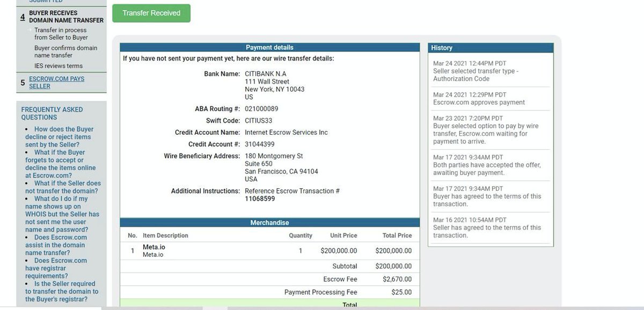This screenshot has width=644, height=310.
Task: Select history entry 'Buyer has agreed to the terms'
Action: 487,200
